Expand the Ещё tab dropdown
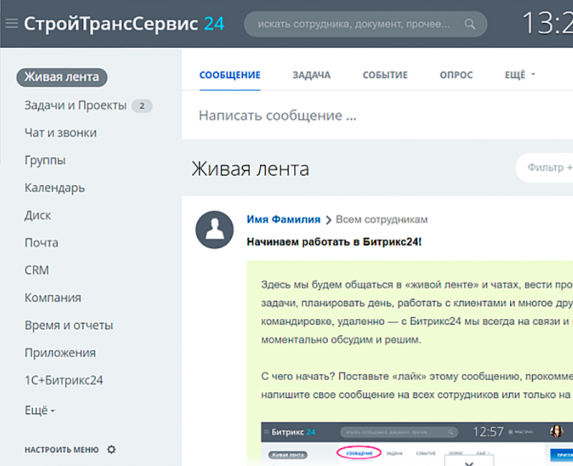This screenshot has height=466, width=573. [x=520, y=75]
